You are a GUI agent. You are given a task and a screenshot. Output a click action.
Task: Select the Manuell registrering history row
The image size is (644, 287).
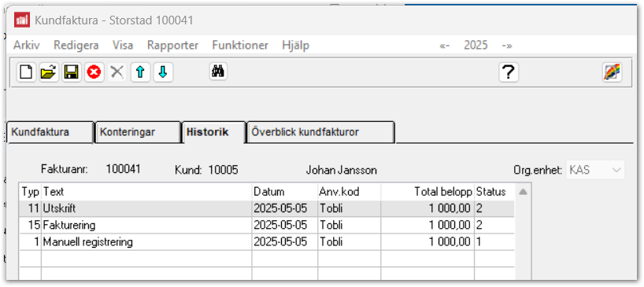coord(267,242)
